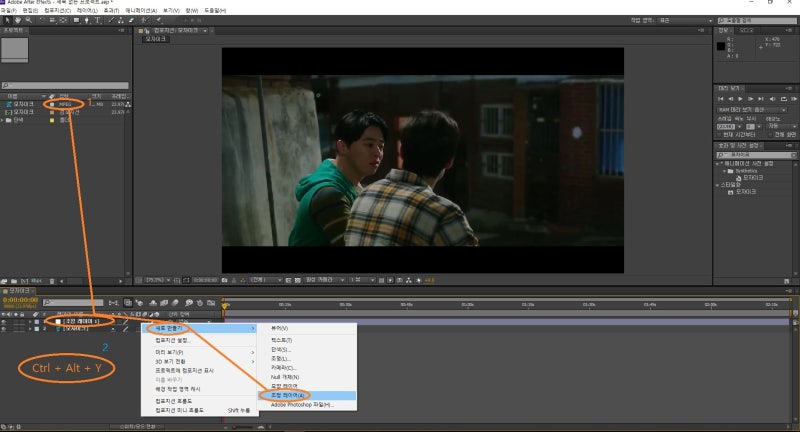
Task: Open the viewer resolution dropdown
Action: pyautogui.click(x=266, y=280)
